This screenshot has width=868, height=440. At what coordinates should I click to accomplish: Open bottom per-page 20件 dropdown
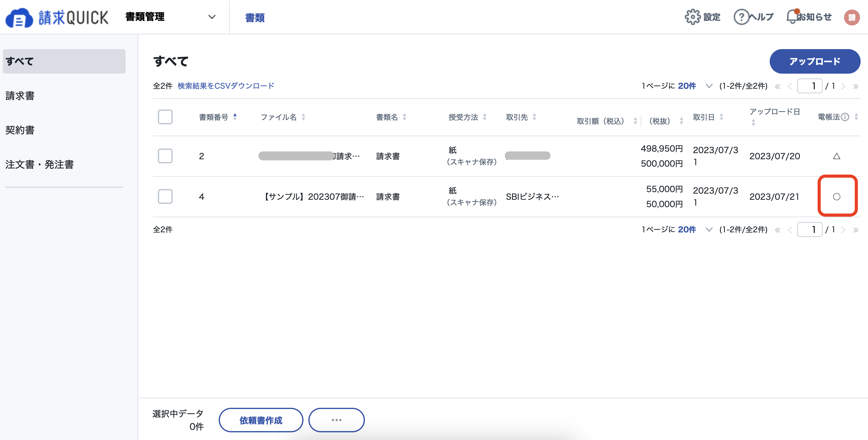[695, 230]
